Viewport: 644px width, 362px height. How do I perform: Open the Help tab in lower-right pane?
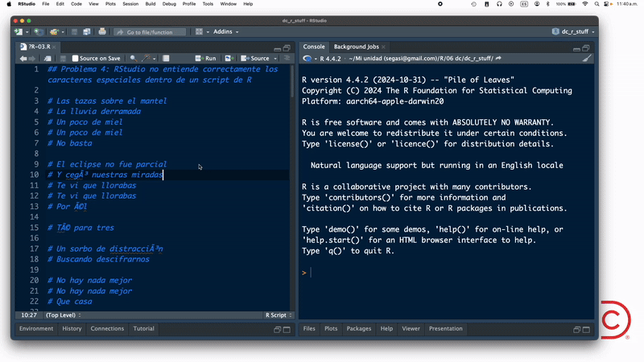[x=386, y=329]
